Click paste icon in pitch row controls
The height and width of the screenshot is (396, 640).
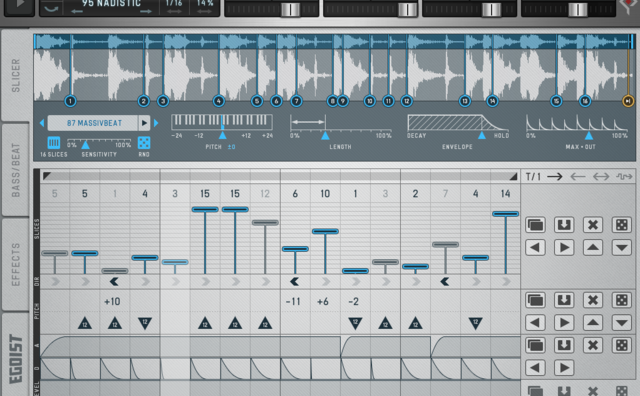point(564,300)
